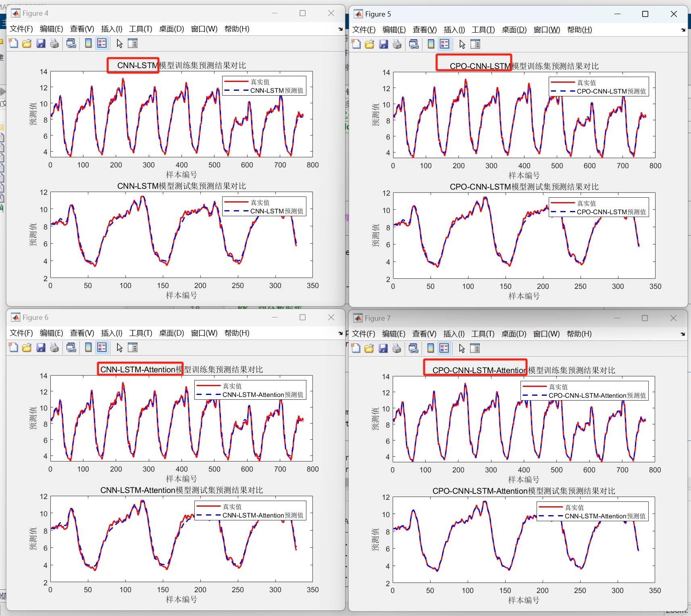Select Edit Plot arrow tool in Figure 4

tap(119, 43)
